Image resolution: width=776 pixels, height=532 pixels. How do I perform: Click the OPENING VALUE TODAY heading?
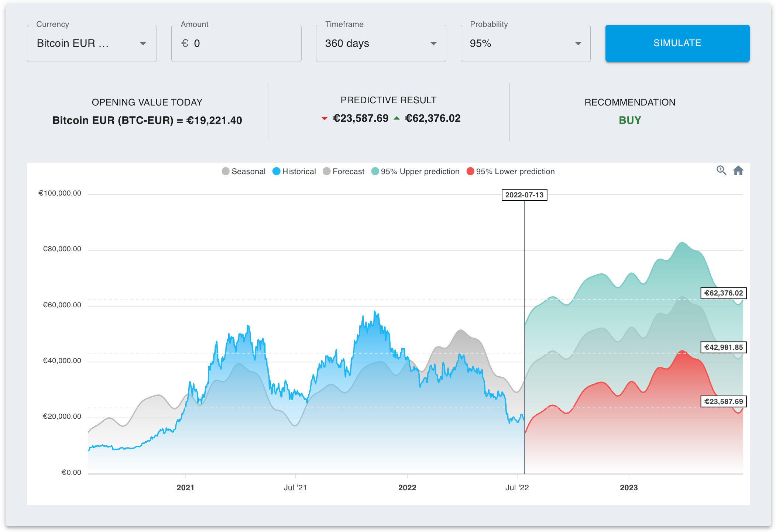coord(147,102)
